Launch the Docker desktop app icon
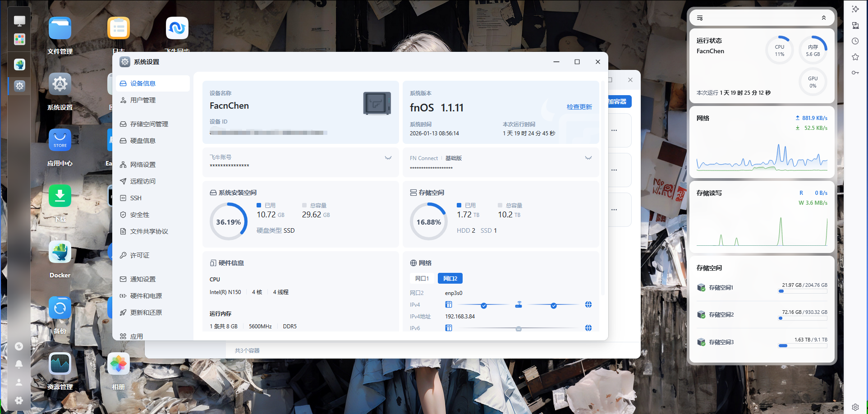The width and height of the screenshot is (868, 414). [60, 252]
